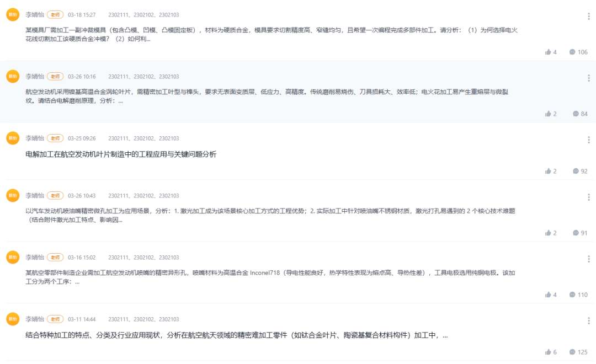Show more actions for the 03-16 15:02 post
This screenshot has height=364, width=596.
[589, 259]
